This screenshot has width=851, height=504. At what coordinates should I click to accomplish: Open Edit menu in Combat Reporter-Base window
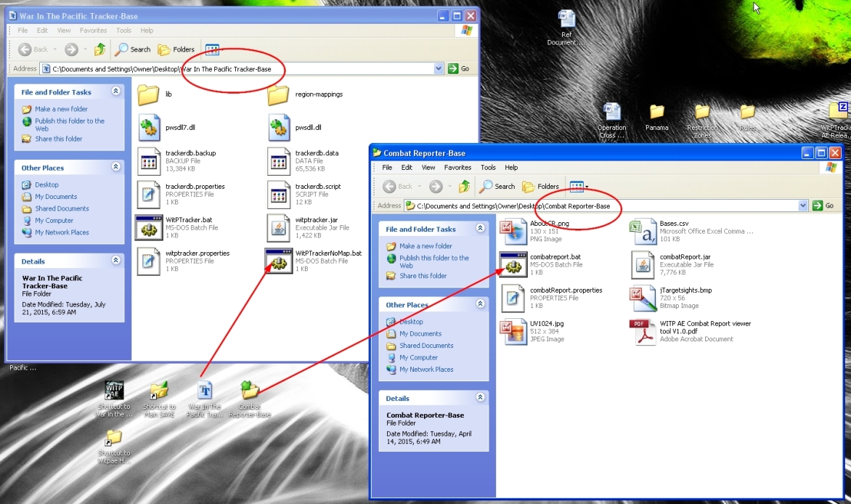click(x=407, y=167)
